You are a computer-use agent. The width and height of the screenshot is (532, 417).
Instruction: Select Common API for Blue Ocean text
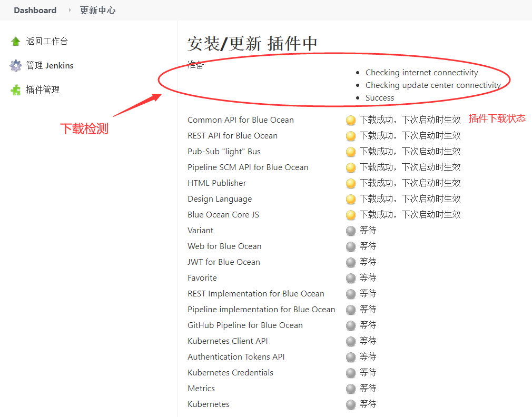click(x=241, y=120)
